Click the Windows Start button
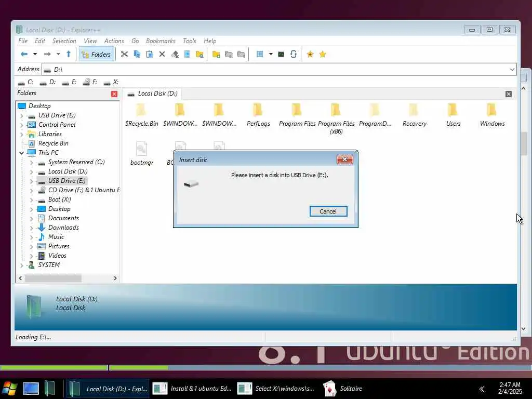Viewport: 532px width, 399px height. click(9, 389)
